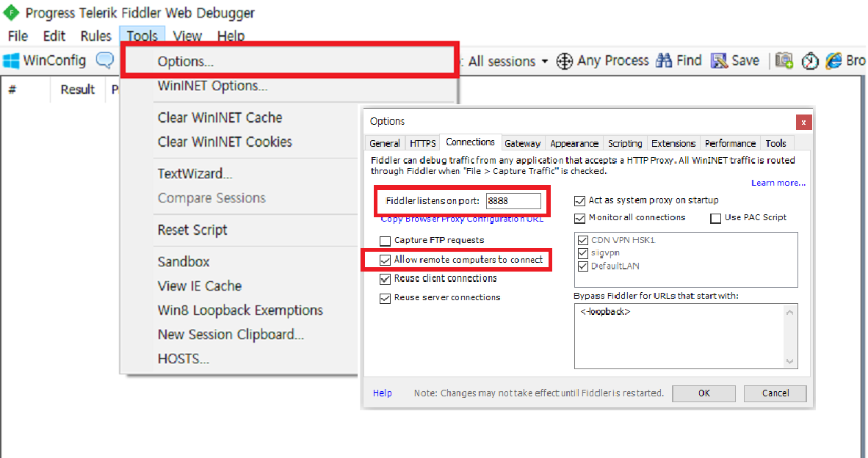
Task: Switch to the Gateway tab
Action: [523, 143]
